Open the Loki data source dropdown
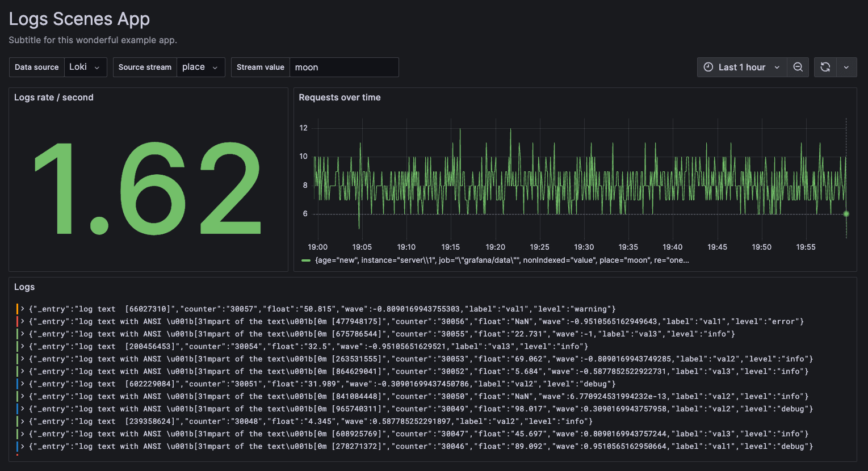 pos(86,67)
